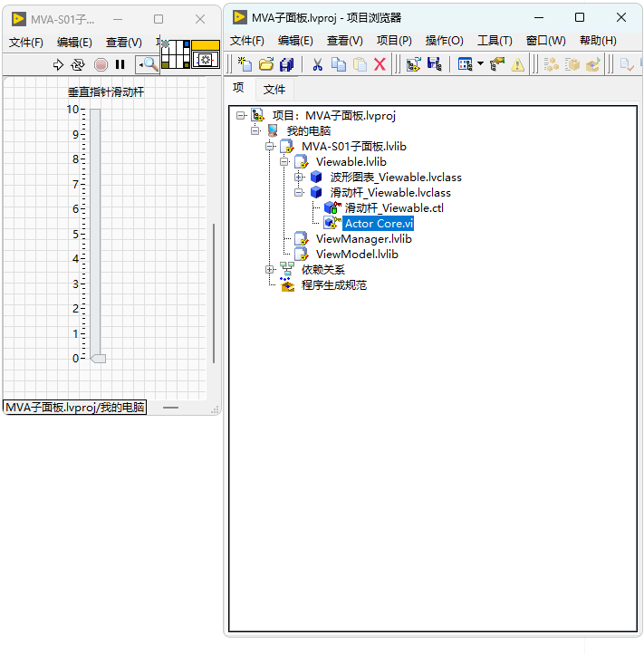Image resolution: width=644 pixels, height=654 pixels.
Task: Open the 工具(T) menu
Action: pos(495,41)
